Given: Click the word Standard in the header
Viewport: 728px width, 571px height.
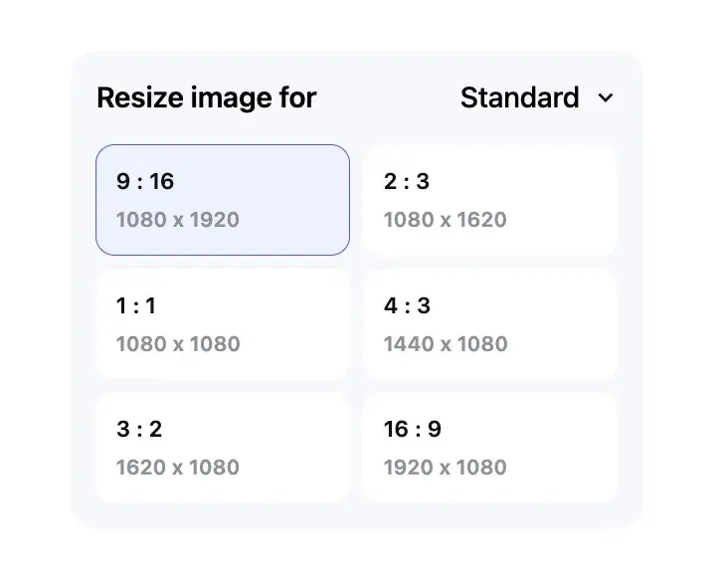Looking at the screenshot, I should click(x=519, y=97).
